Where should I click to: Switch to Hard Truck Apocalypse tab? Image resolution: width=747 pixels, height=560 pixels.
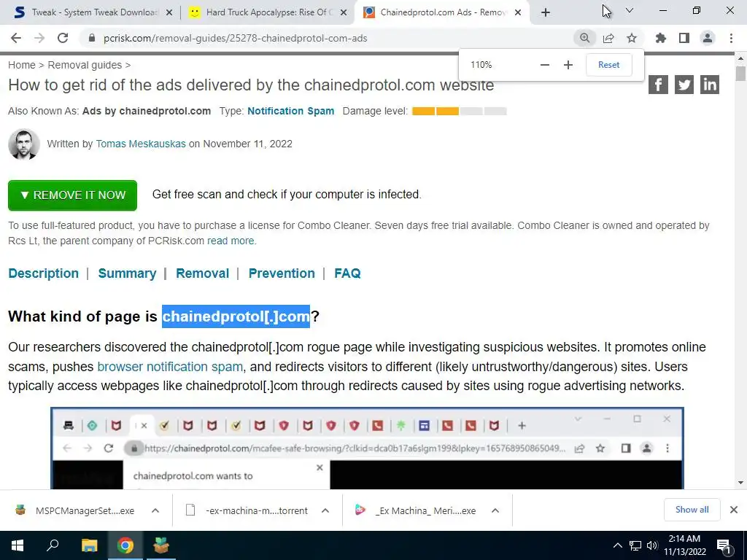click(x=267, y=12)
